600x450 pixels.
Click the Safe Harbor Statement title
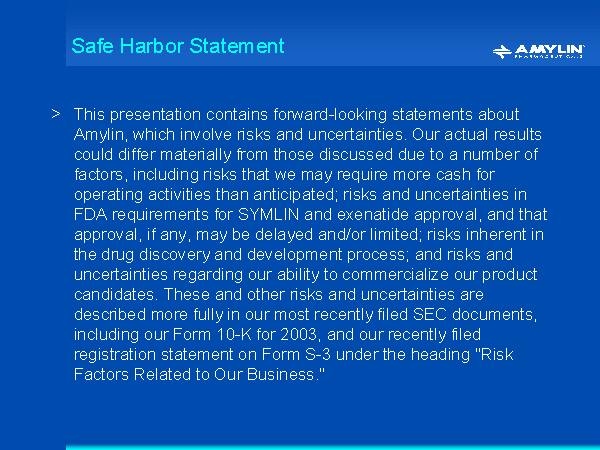(x=178, y=46)
